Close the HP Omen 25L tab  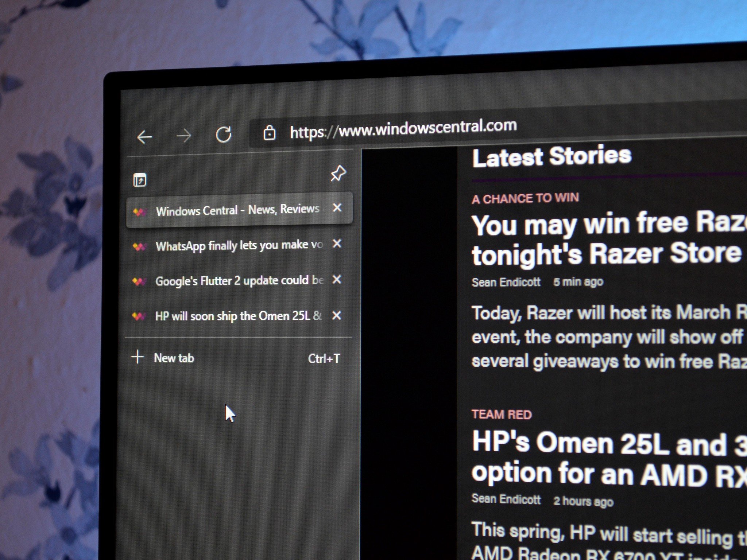pyautogui.click(x=337, y=315)
